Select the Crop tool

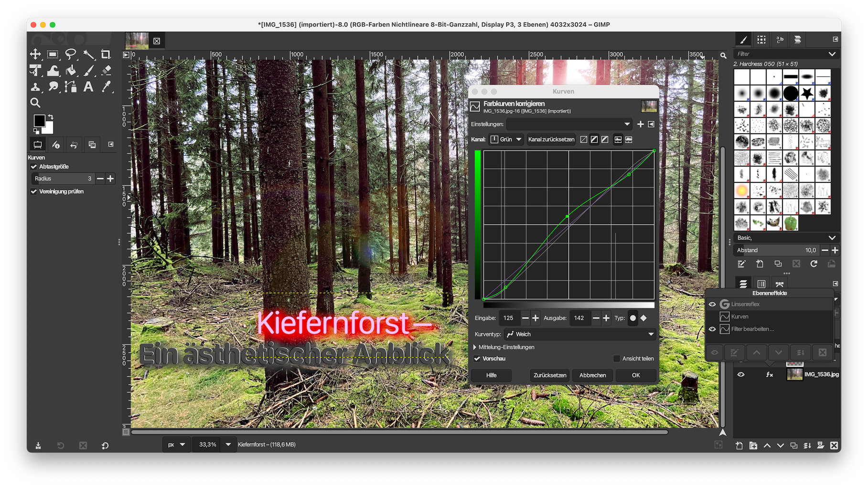(106, 54)
